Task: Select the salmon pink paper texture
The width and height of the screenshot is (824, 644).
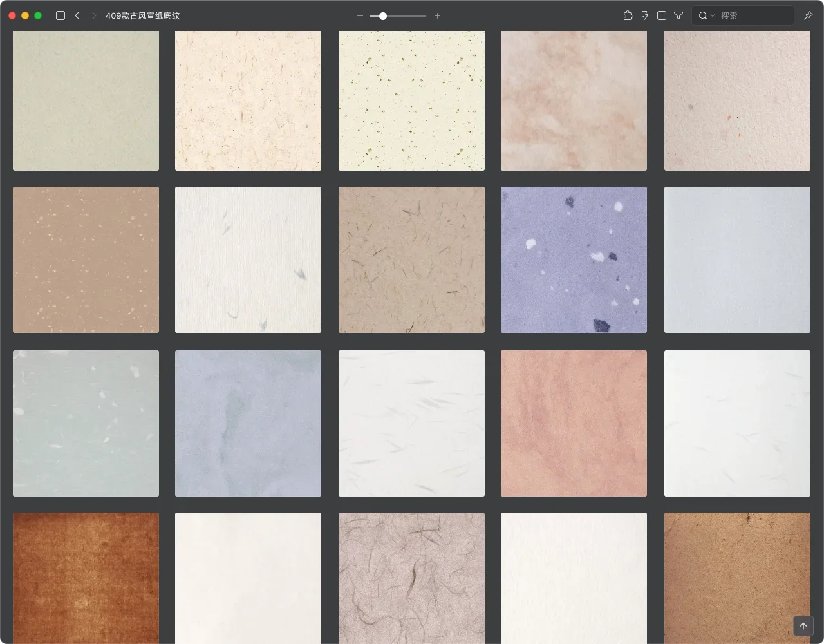Action: (574, 423)
